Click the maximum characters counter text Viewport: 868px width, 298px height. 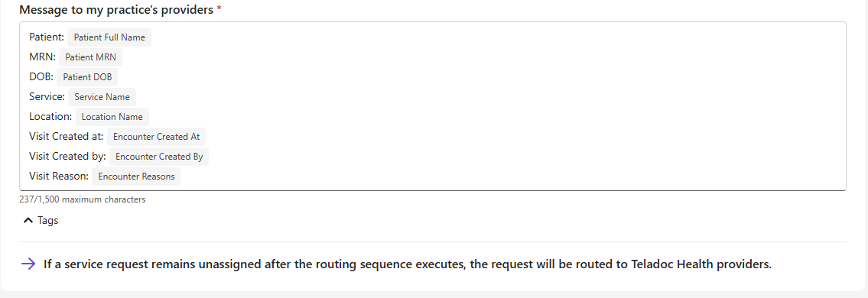pos(83,199)
